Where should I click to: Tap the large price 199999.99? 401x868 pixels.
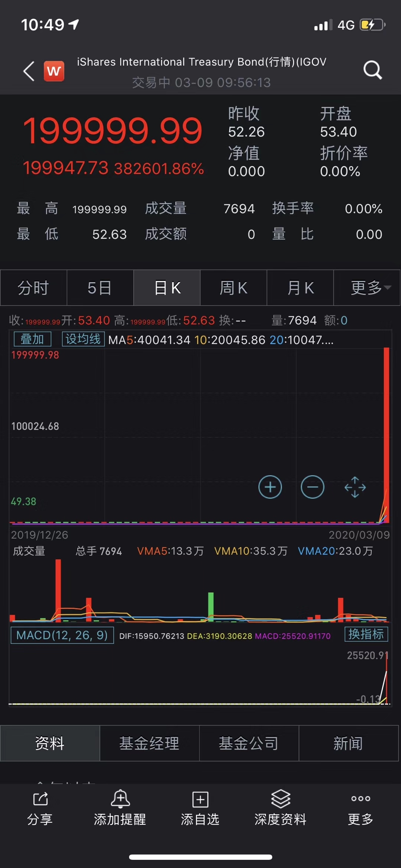pos(113,130)
